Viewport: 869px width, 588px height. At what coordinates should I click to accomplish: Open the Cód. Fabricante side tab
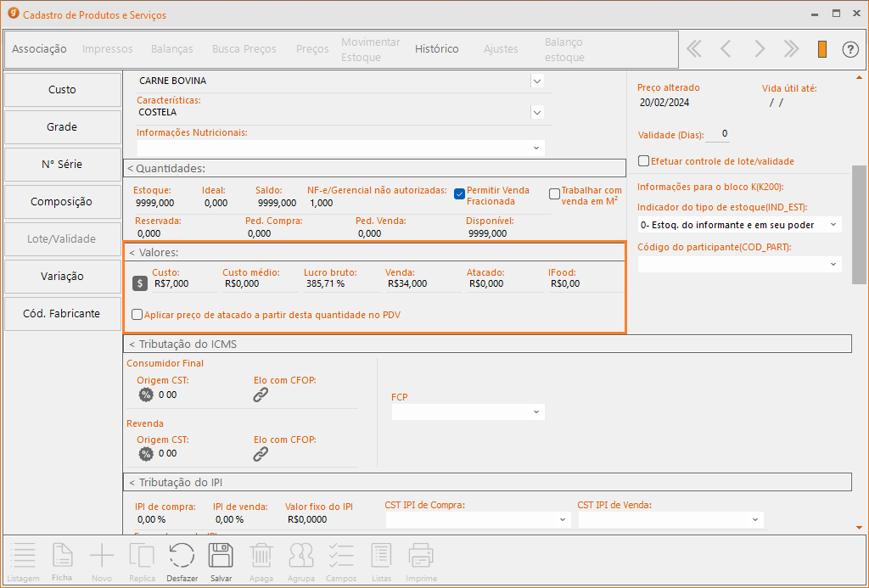coord(63,314)
